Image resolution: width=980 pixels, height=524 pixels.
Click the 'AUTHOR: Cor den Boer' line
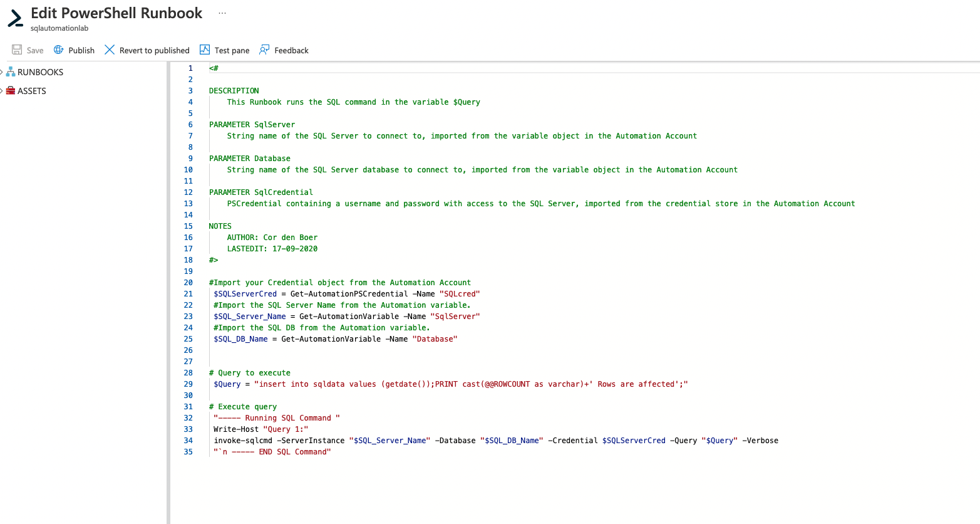click(272, 238)
